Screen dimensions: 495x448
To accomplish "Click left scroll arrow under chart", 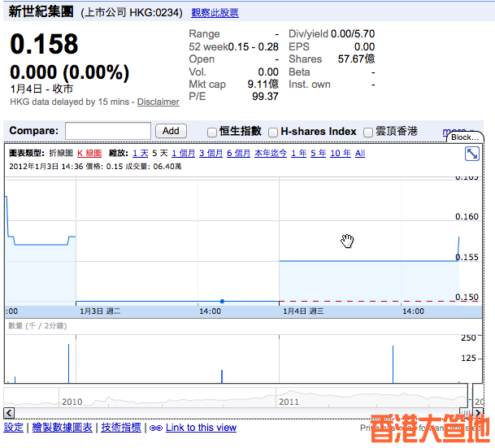I will 9,413.
